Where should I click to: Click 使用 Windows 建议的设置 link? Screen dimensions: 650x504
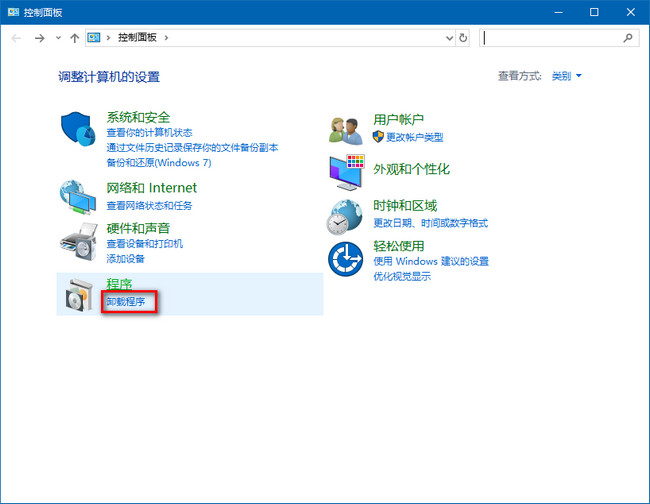(x=431, y=262)
